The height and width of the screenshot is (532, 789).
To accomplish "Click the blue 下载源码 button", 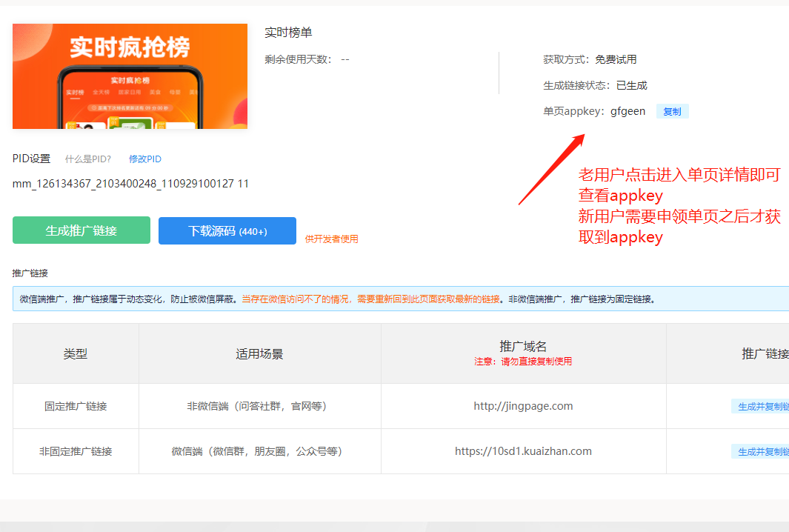I will click(227, 230).
